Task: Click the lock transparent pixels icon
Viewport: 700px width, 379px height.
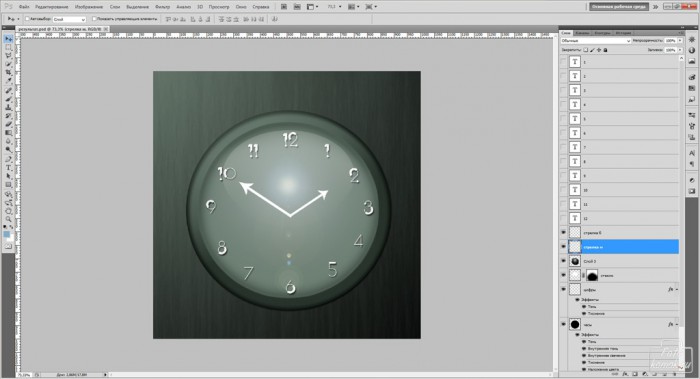Action: tap(586, 50)
